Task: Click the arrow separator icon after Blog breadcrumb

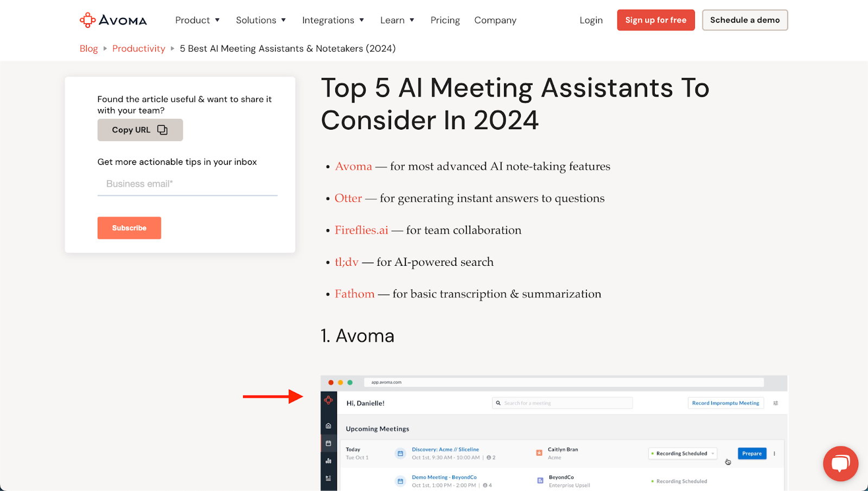Action: pyautogui.click(x=105, y=48)
